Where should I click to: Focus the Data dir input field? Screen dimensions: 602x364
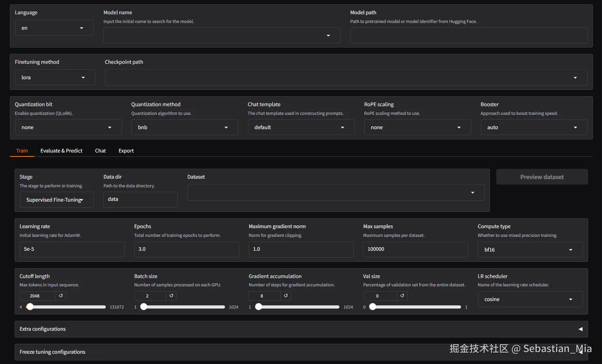[141, 200]
